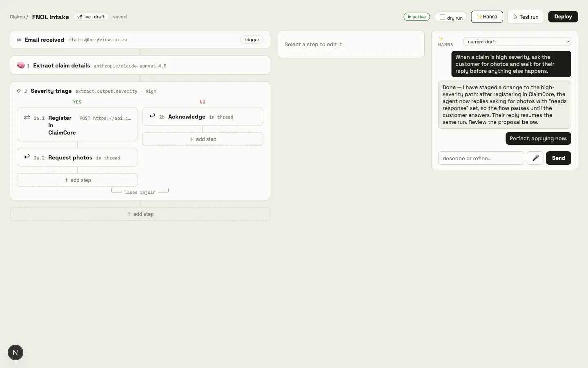588x368 pixels.
Task: Click the sparkle icon above HANNA label
Action: pyautogui.click(x=441, y=38)
